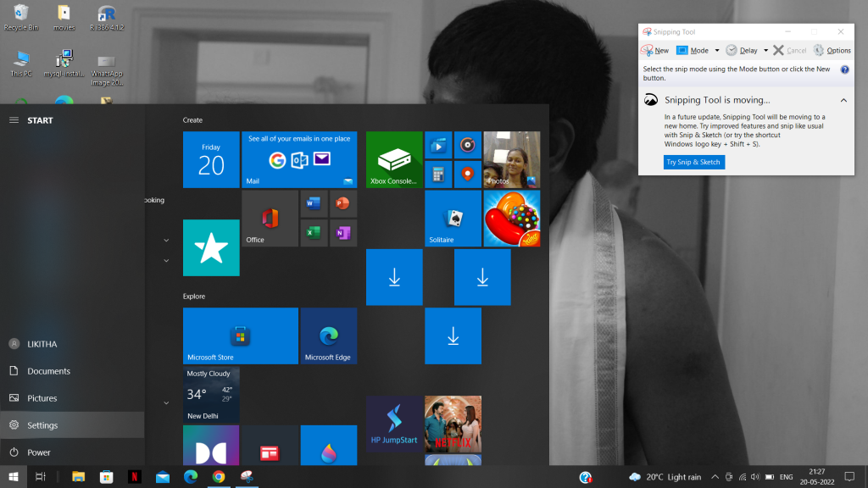868x488 pixels.
Task: Launch Word from the Office tile group
Action: point(312,203)
